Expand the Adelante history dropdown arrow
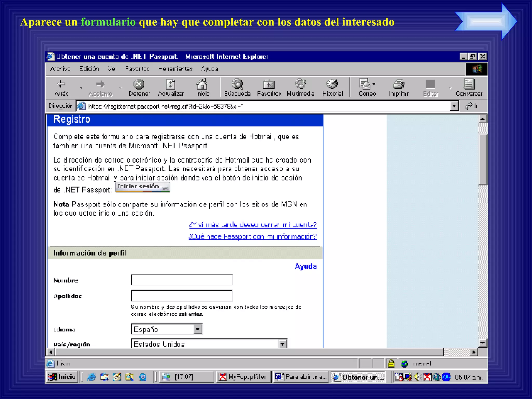This screenshot has width=532, height=399. (120, 88)
